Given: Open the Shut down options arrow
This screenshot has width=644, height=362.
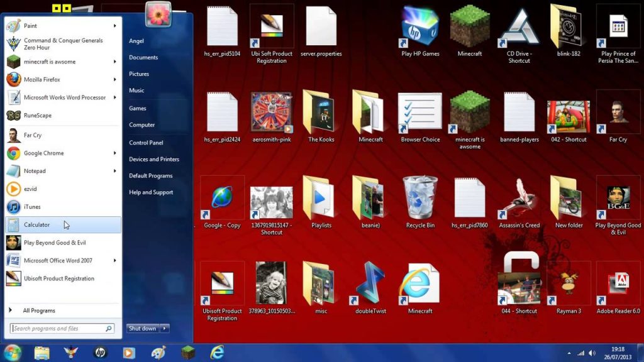Looking at the screenshot, I should [x=165, y=329].
